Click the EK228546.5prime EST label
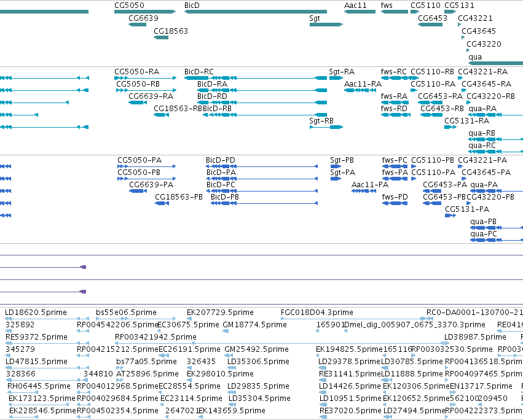523x420 pixels. point(42,411)
